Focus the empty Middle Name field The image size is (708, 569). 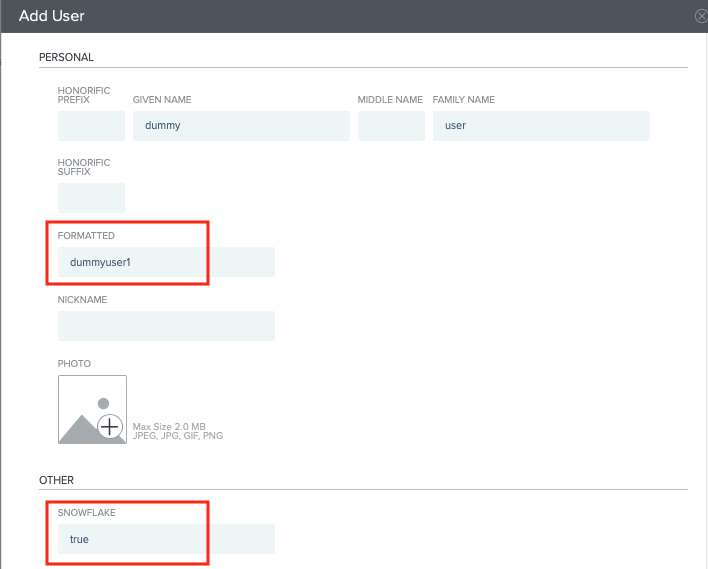pyautogui.click(x=391, y=126)
